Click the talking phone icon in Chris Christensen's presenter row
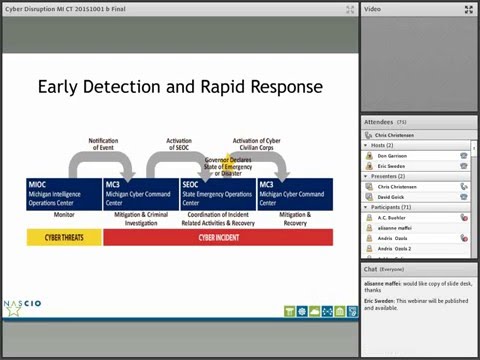480x360 pixels. 464,187
